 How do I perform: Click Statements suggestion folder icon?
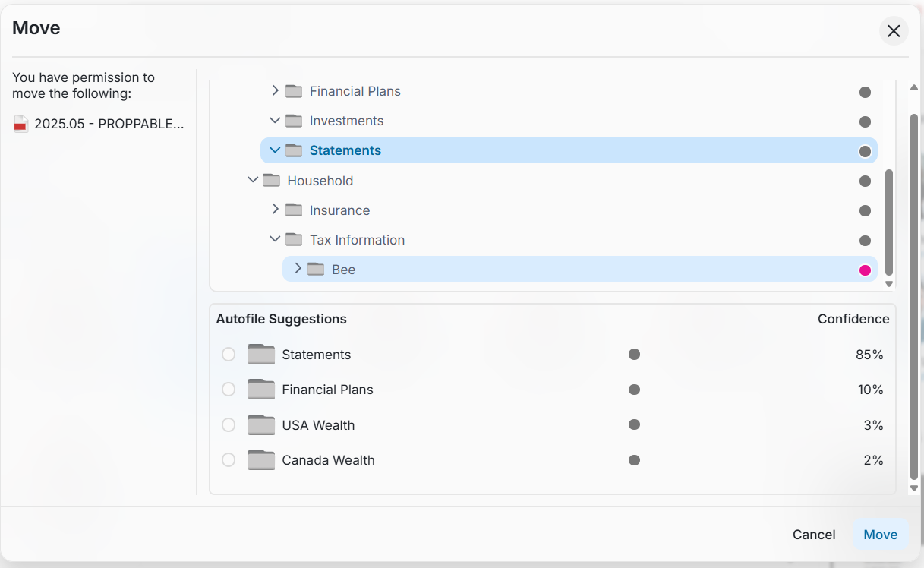click(261, 355)
